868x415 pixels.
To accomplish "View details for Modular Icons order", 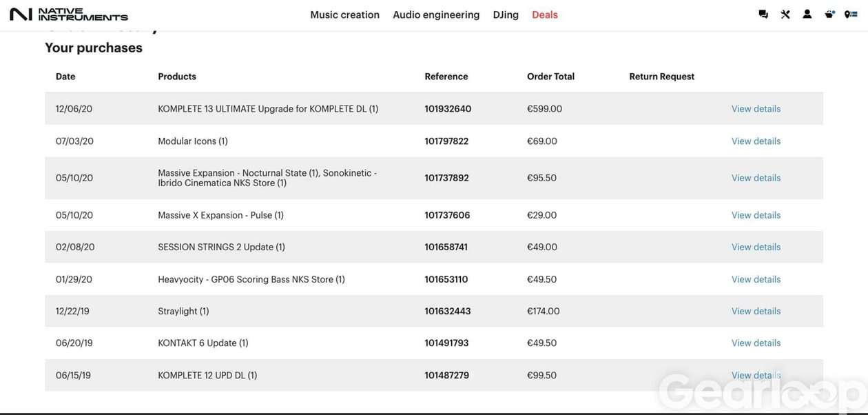I will 756,141.
